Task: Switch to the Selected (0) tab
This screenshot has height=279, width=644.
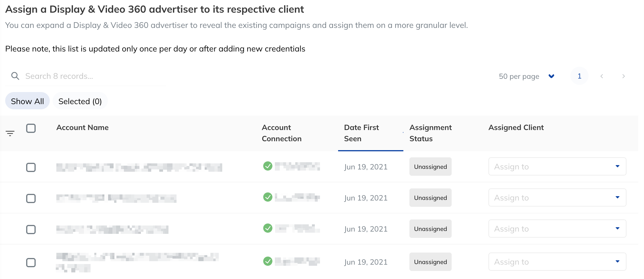Action: point(80,101)
